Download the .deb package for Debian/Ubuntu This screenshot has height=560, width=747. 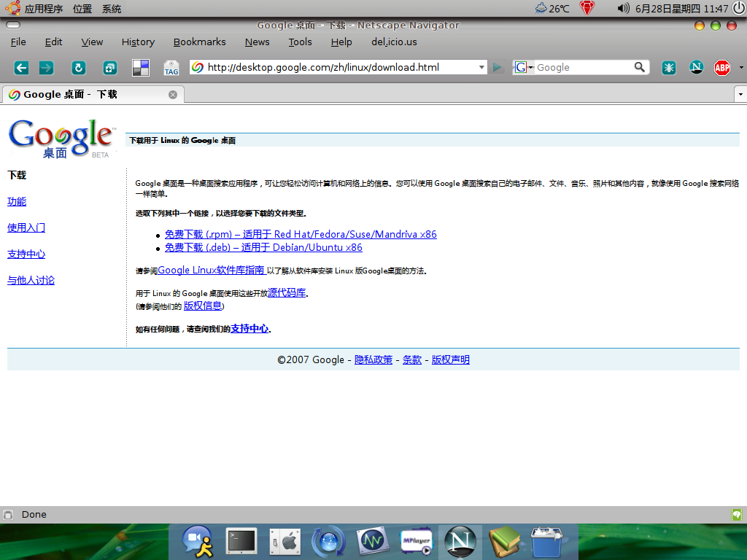click(x=263, y=248)
